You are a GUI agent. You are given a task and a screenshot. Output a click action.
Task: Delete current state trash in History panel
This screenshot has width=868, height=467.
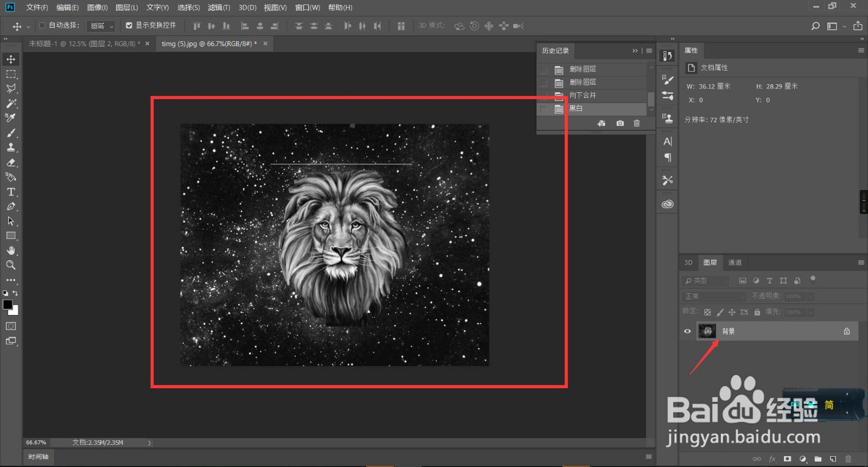click(x=637, y=123)
